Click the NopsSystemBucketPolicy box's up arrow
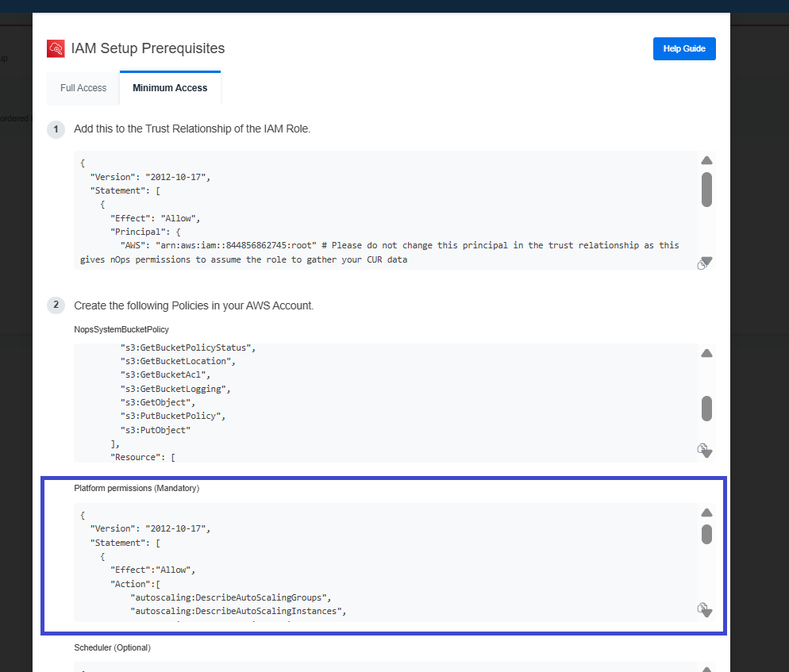Image resolution: width=789 pixels, height=672 pixels. pos(706,353)
